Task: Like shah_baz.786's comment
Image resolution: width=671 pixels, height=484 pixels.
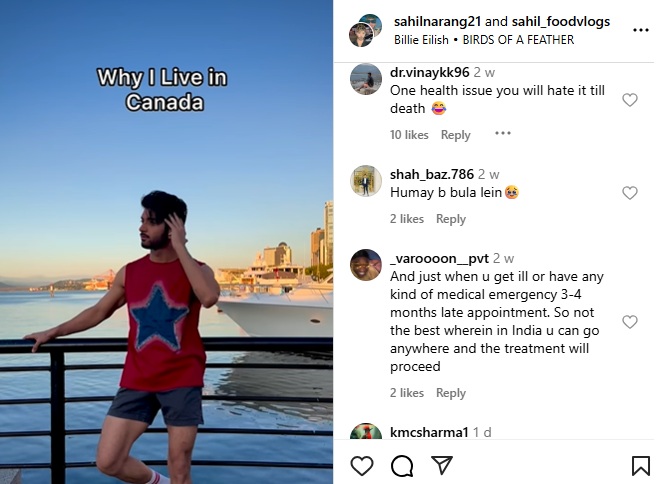Action: (x=630, y=193)
